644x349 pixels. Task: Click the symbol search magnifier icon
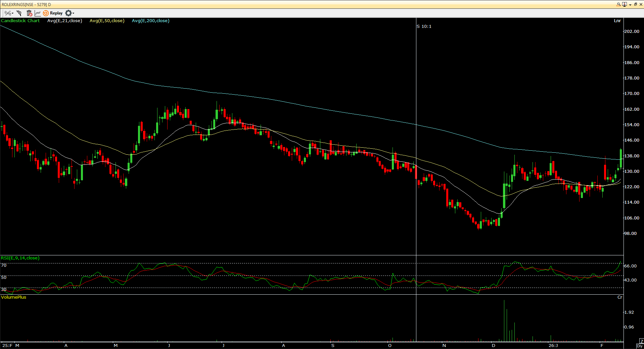coord(618,4)
